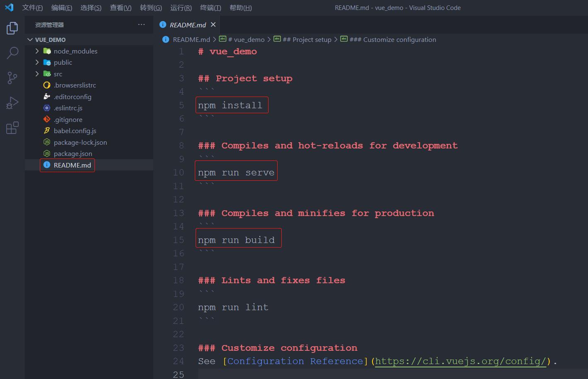Click the .eslintrc.js file icon
The height and width of the screenshot is (379, 588).
tap(47, 108)
